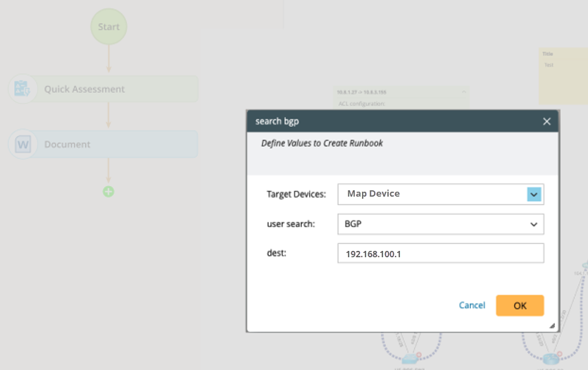Click the ACL configuration text
The height and width of the screenshot is (370, 588).
[x=361, y=104]
